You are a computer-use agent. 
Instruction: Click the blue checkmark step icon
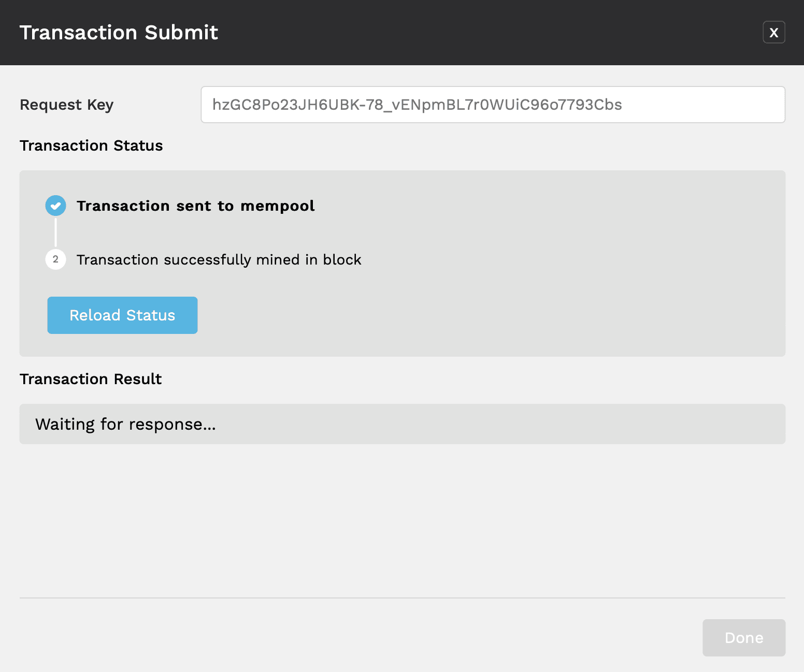55,206
